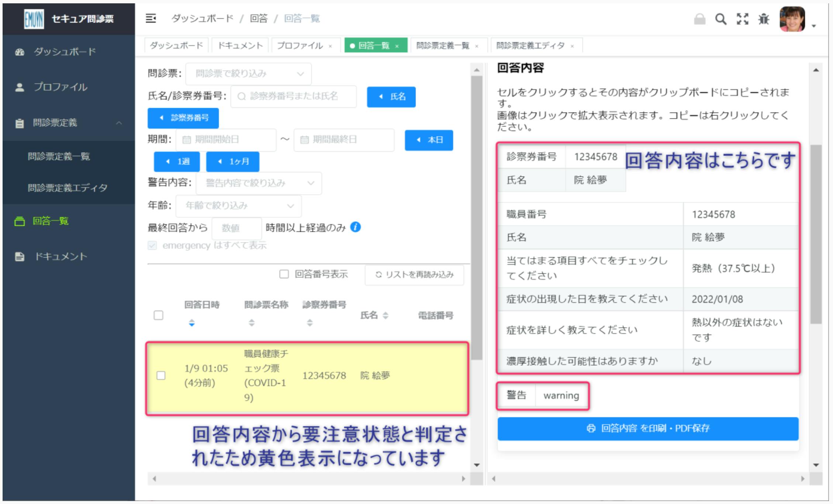Toggle fullscreen with the expand icon
833x504 pixels.
pos(742,19)
